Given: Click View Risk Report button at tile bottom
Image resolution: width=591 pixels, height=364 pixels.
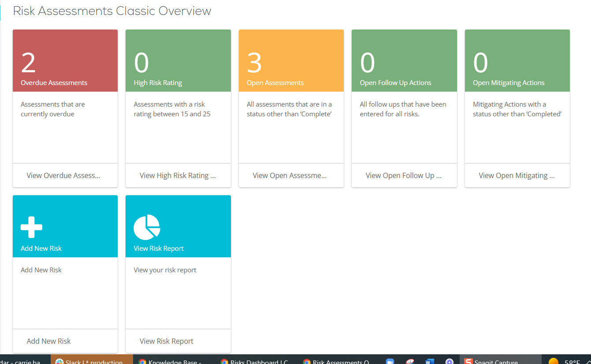Looking at the screenshot, I should 167,341.
